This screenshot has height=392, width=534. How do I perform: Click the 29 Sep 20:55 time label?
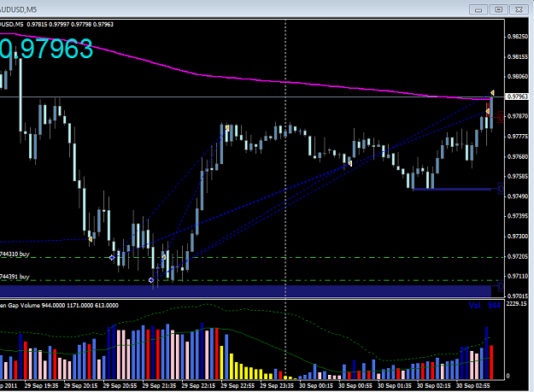[120, 386]
